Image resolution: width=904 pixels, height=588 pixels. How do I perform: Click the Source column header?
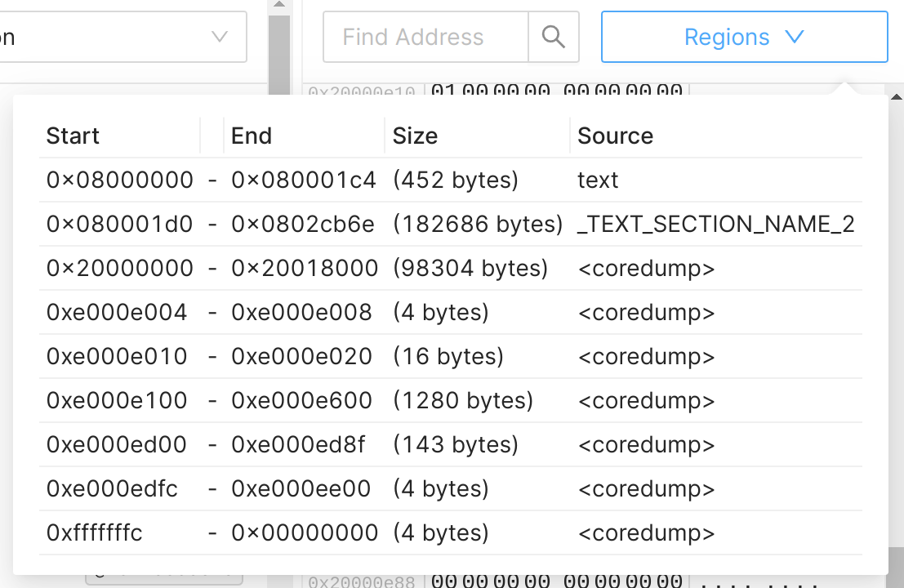(x=616, y=136)
